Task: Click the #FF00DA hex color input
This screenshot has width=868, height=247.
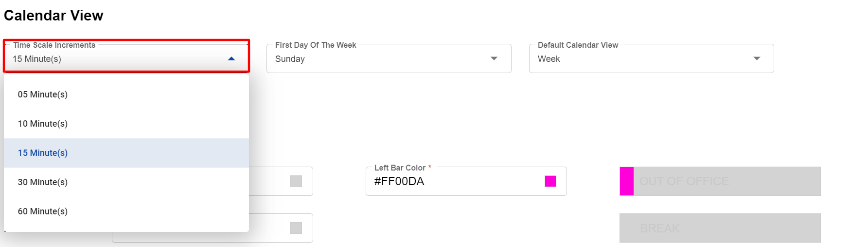Action: pyautogui.click(x=452, y=181)
